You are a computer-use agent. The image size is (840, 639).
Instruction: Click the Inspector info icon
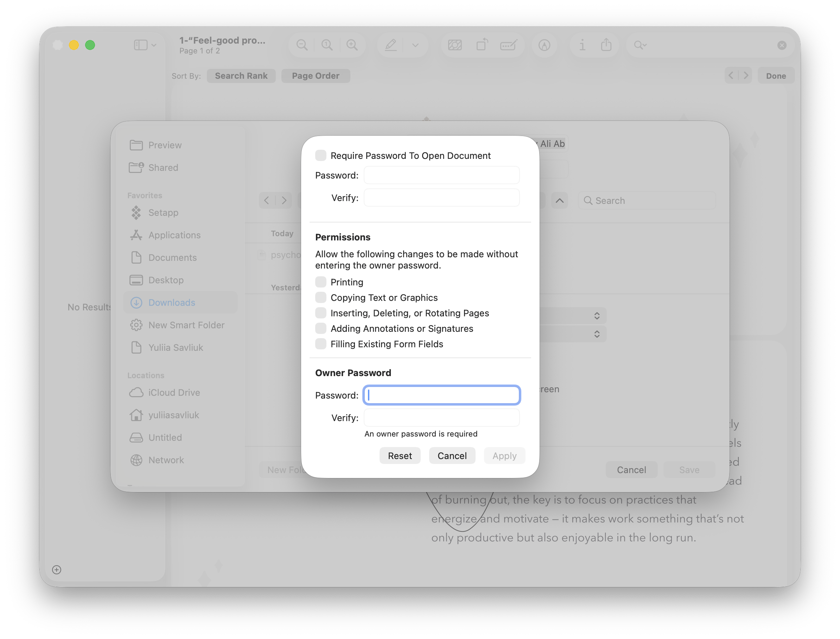pos(582,45)
